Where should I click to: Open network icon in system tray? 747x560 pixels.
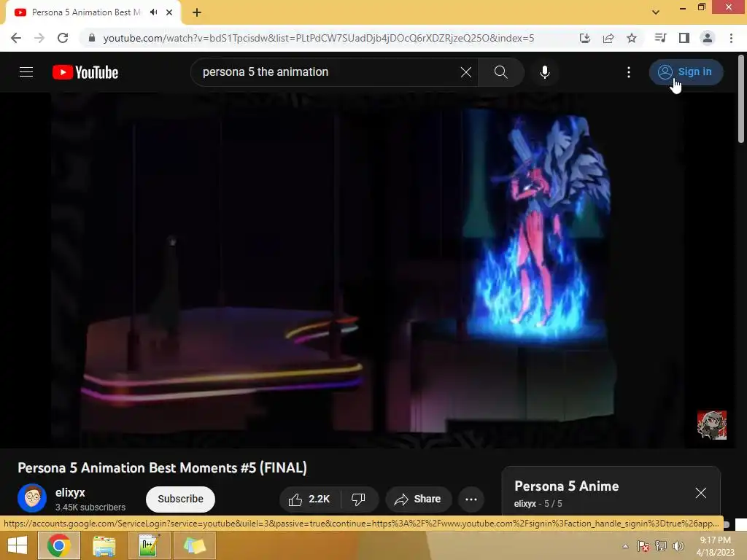tap(661, 546)
